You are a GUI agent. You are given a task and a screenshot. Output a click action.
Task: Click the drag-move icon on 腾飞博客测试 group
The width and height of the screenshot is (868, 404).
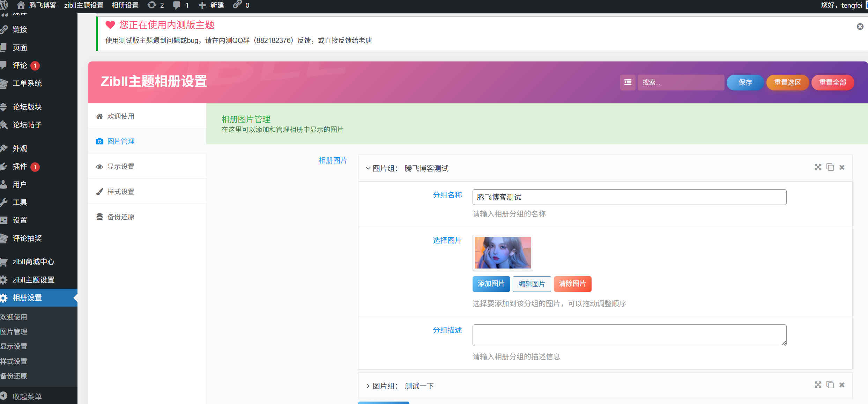[818, 167]
